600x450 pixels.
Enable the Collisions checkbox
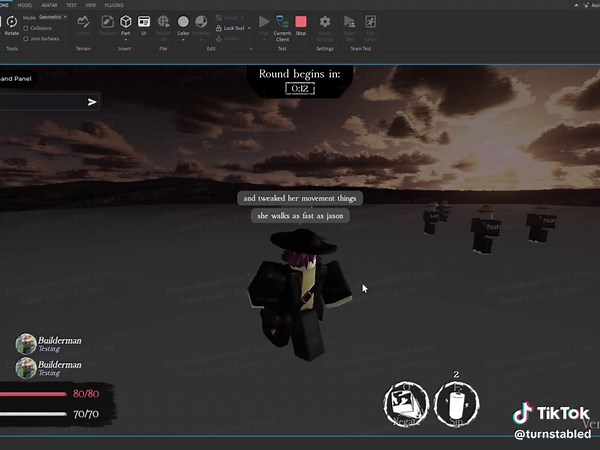26,28
